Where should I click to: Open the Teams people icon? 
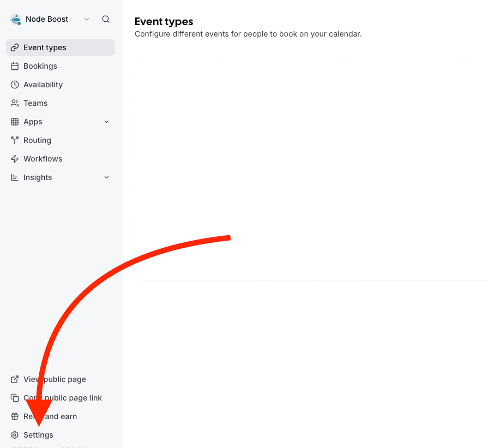tap(15, 103)
